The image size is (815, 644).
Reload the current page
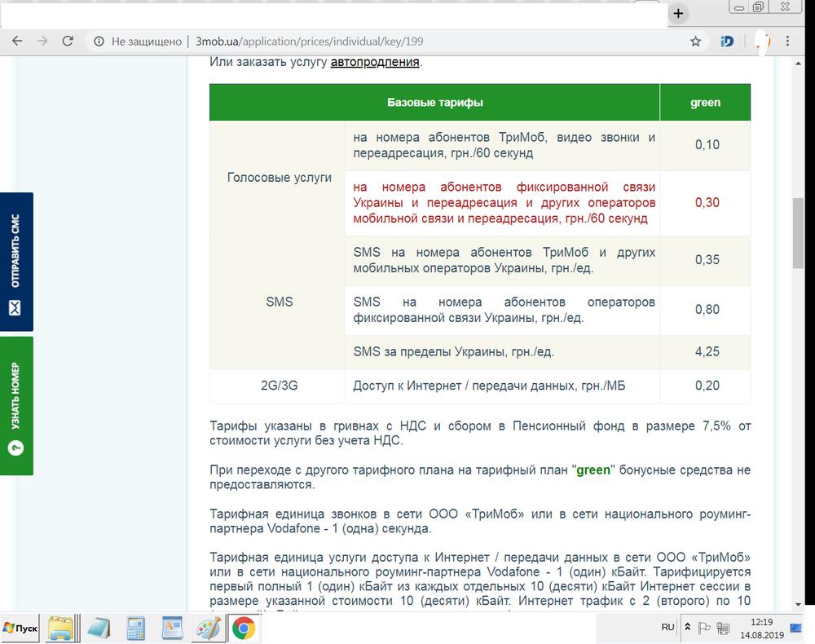(x=68, y=41)
